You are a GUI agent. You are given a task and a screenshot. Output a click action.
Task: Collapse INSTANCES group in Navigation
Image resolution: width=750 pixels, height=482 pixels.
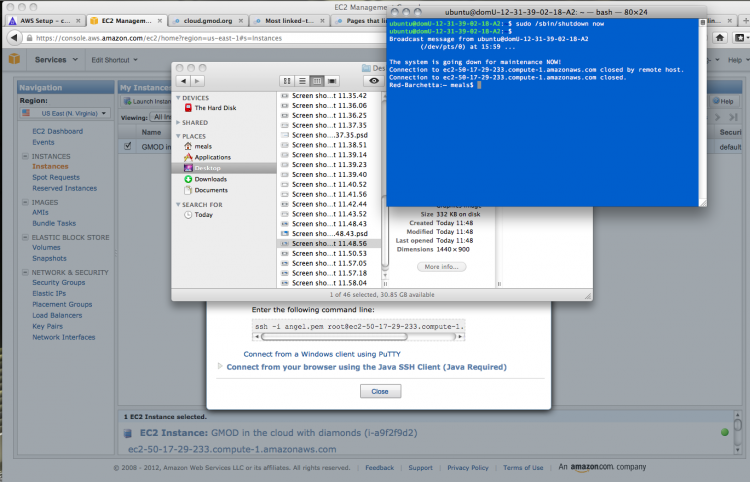25,156
